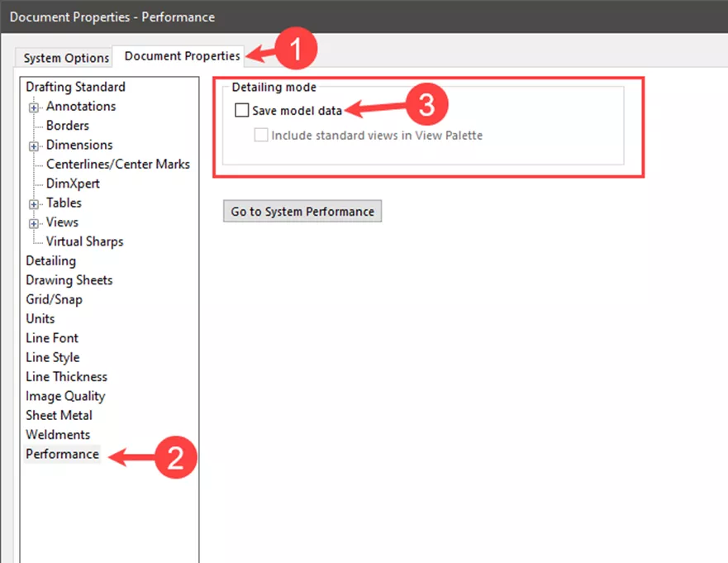Open the Annotations category

tap(81, 107)
